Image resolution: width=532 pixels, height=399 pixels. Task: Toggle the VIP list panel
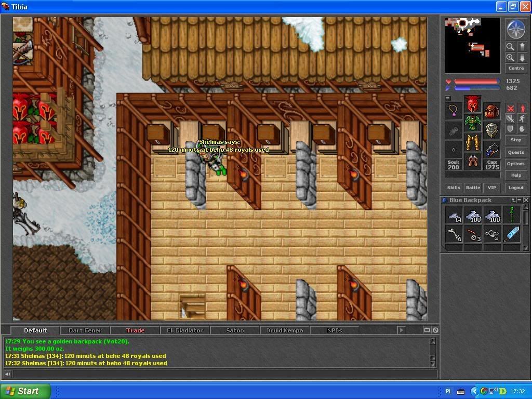pyautogui.click(x=492, y=188)
